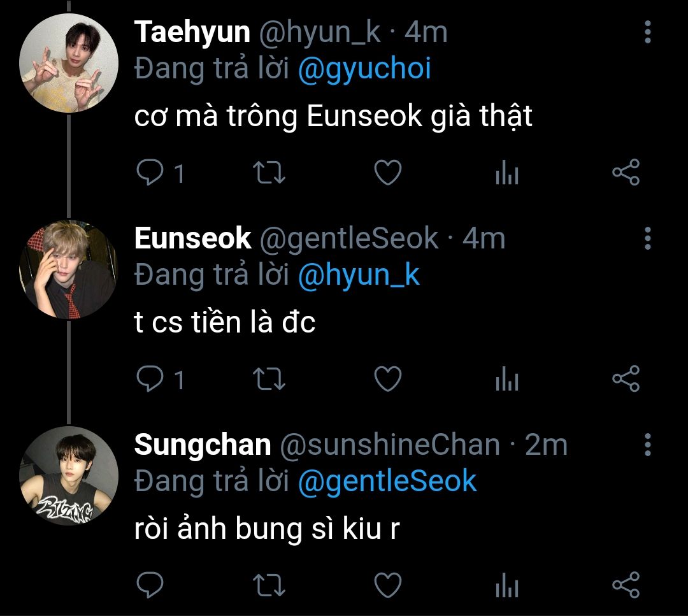Retweet Eunseok's reply

[270, 380]
